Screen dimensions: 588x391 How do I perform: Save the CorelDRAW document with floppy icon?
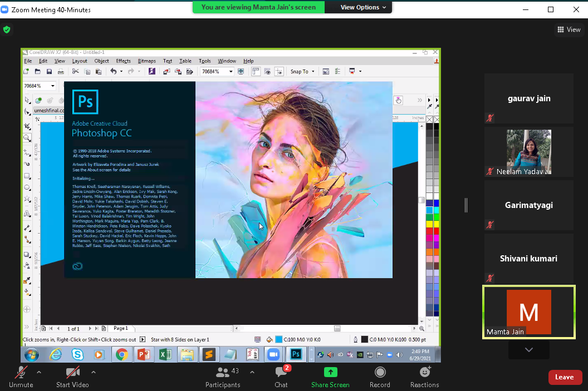[49, 72]
